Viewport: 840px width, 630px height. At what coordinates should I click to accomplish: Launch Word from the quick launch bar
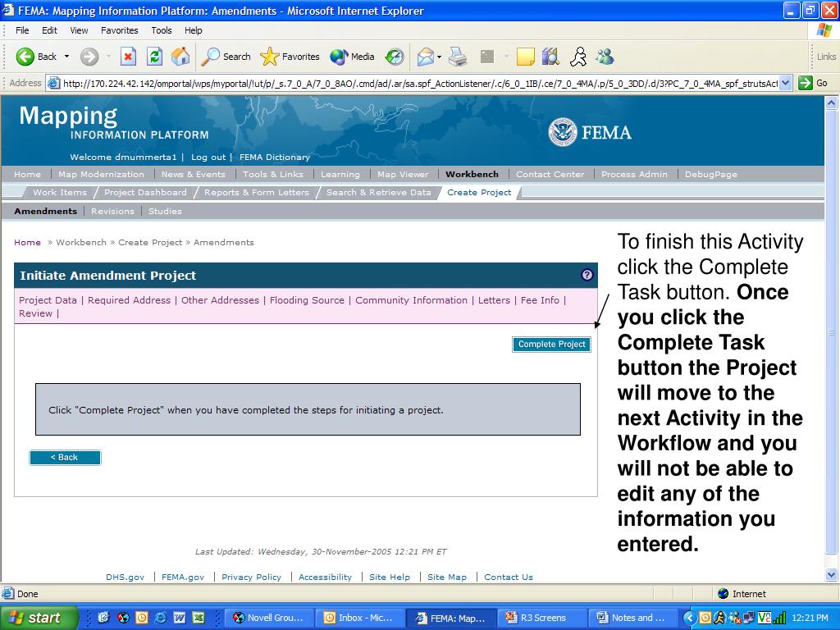point(180,618)
